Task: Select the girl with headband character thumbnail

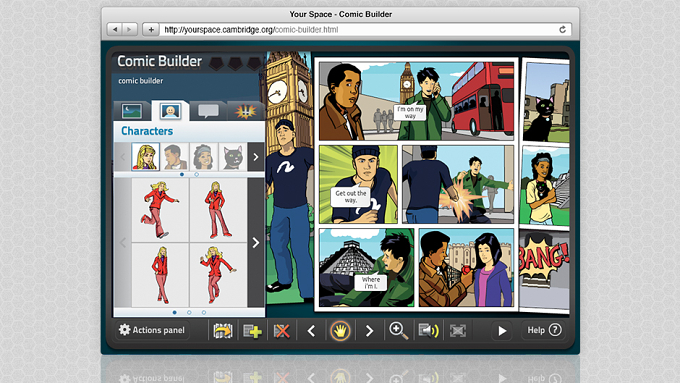Action: pos(204,157)
